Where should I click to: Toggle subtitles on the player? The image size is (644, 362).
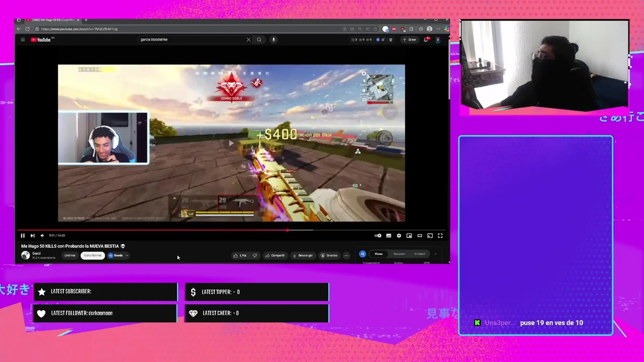(388, 235)
